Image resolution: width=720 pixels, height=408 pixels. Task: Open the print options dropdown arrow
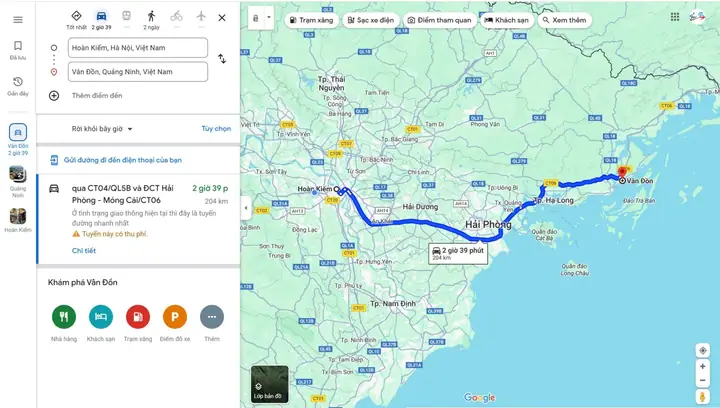268,19
